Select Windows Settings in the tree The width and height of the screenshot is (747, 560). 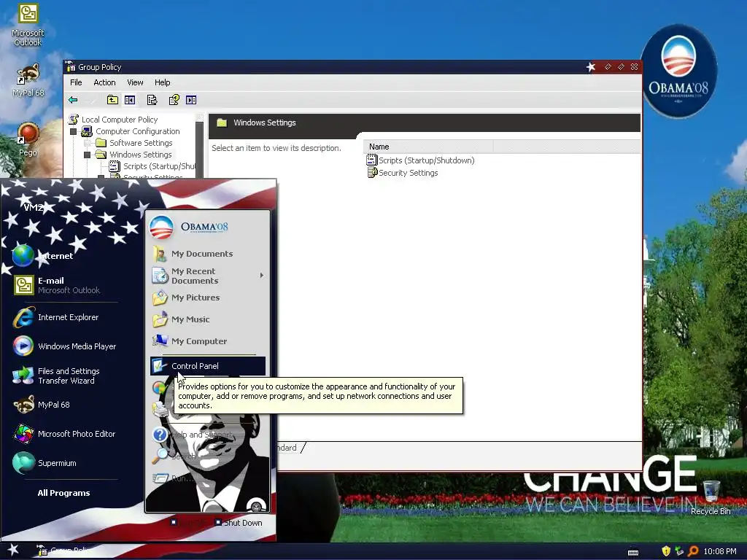[x=141, y=155]
